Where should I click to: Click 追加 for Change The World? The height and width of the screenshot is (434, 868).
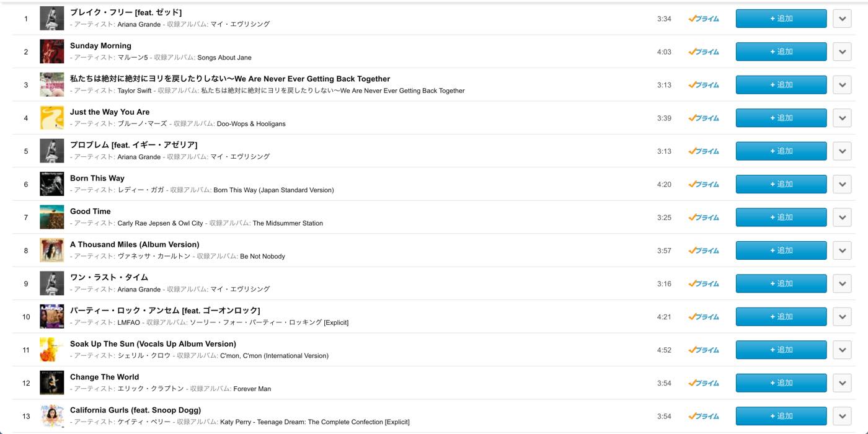click(781, 383)
